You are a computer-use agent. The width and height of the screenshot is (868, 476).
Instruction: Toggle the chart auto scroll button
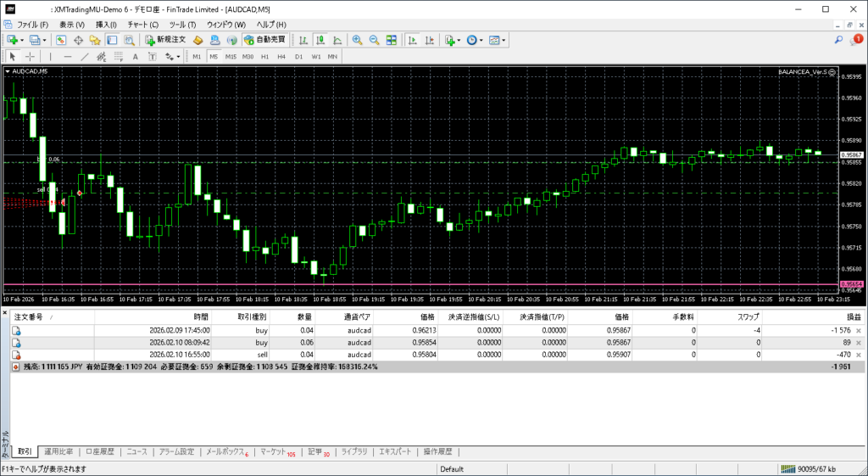pyautogui.click(x=412, y=40)
